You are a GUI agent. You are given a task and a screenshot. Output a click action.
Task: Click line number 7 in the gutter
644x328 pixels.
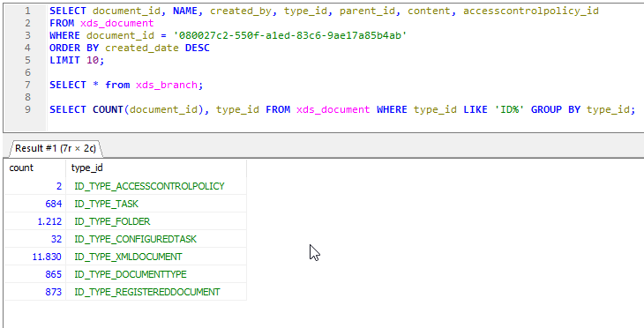(x=27, y=85)
